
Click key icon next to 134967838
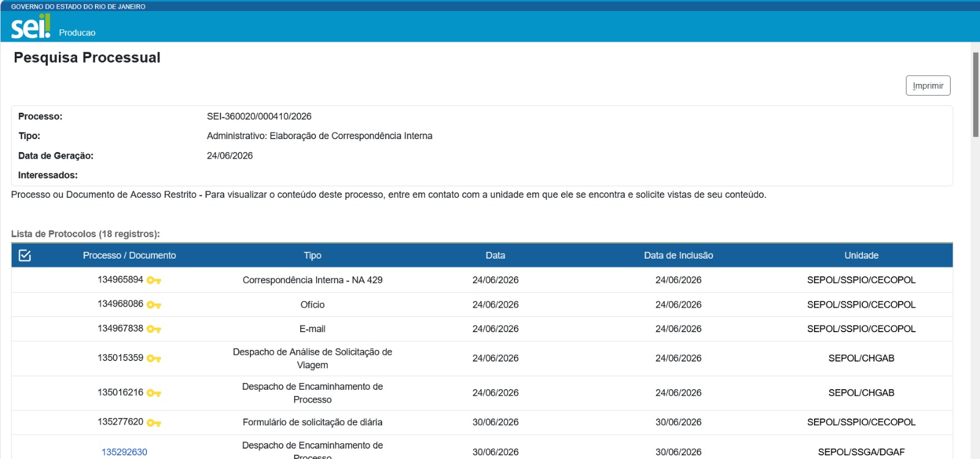point(154,329)
